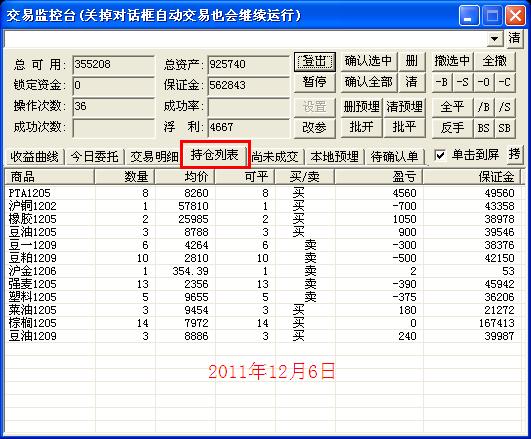Click the -S small button
Viewport: 531px width, 439px height.
click(x=463, y=82)
